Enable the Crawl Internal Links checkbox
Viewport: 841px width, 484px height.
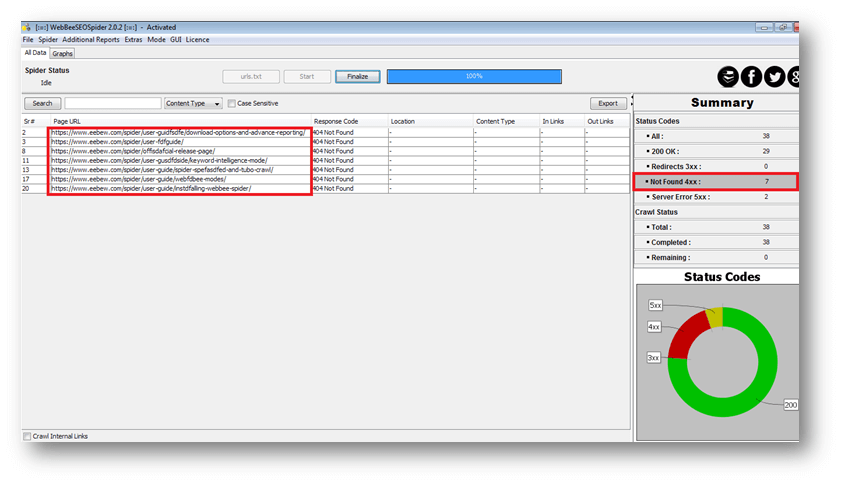(27, 436)
